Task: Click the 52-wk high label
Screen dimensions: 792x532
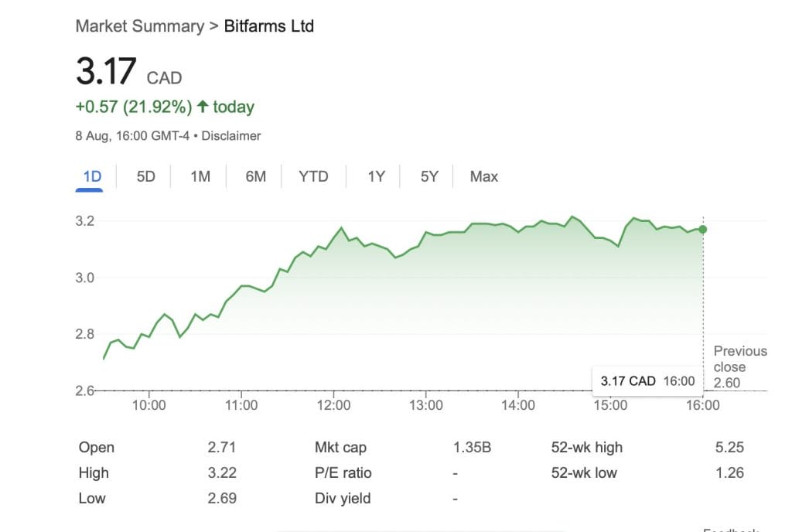Action: (x=586, y=447)
